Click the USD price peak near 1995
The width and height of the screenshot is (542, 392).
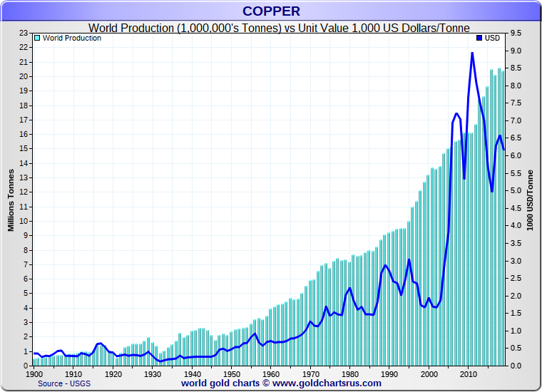pos(409,259)
